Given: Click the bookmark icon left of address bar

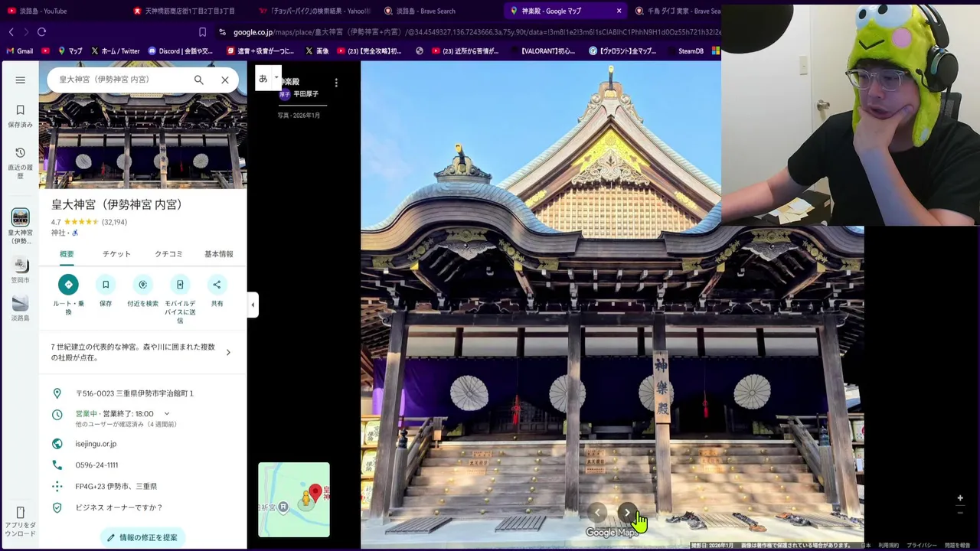Looking at the screenshot, I should pyautogui.click(x=202, y=32).
